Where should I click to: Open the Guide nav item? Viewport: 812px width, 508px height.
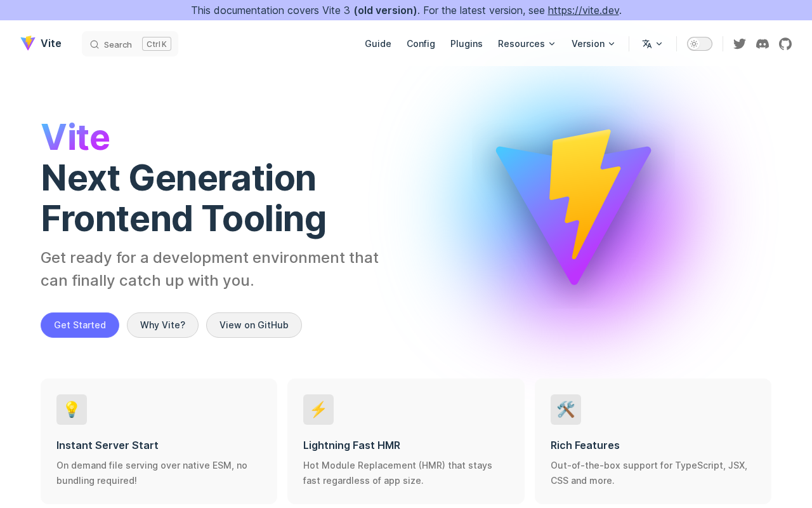pyautogui.click(x=378, y=44)
